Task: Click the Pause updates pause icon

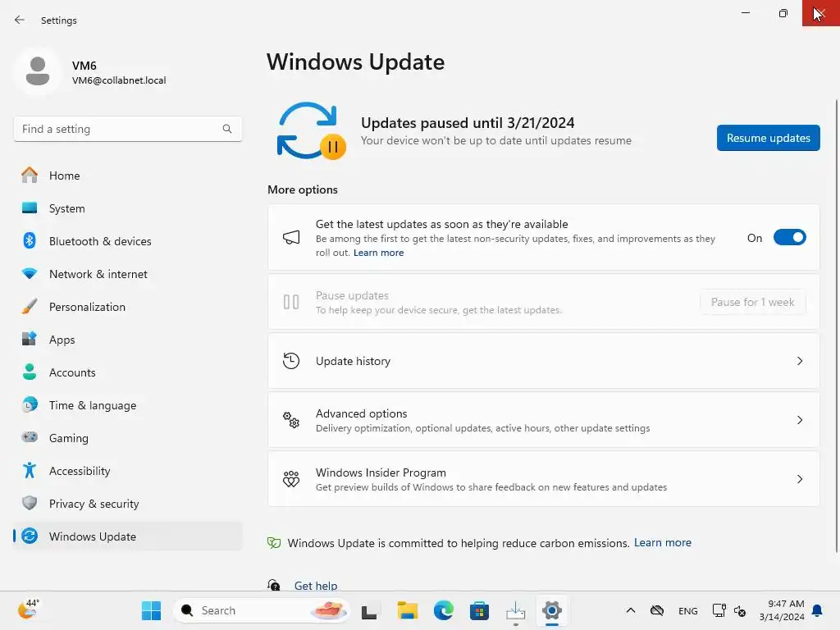Action: tap(291, 302)
